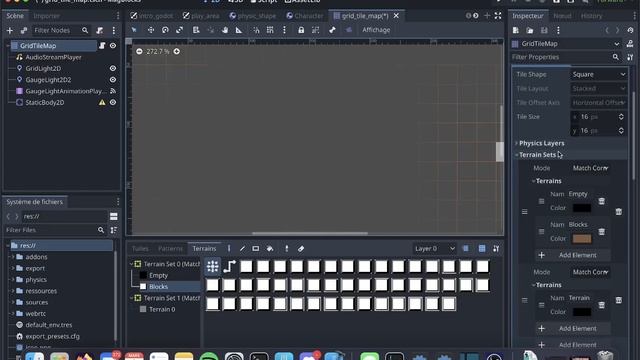
Task: Select the terrain Bucket fill tool
Action: (270, 249)
